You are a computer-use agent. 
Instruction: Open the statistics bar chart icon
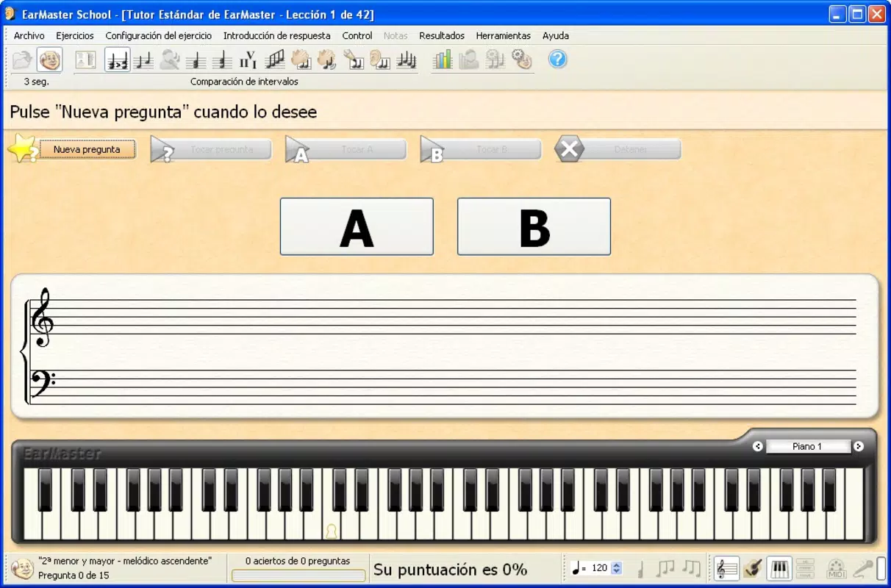443,60
